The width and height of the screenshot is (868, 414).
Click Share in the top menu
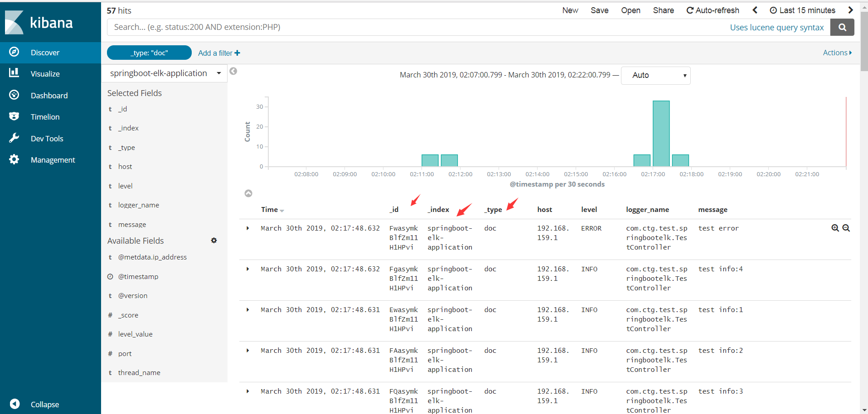[x=663, y=10]
